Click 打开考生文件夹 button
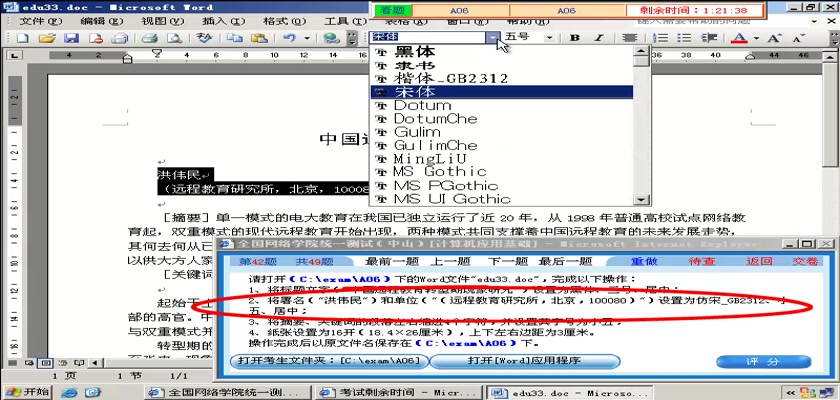Viewport: 840px width, 400px height. pos(329,361)
